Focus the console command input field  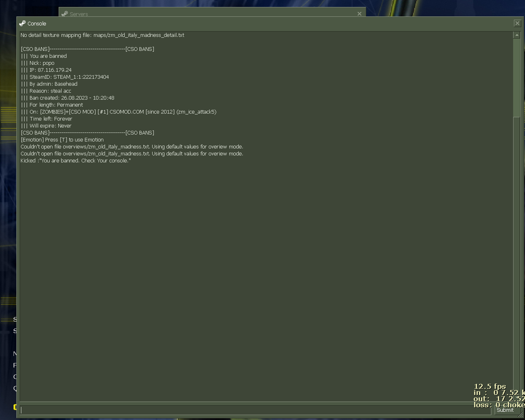254,410
